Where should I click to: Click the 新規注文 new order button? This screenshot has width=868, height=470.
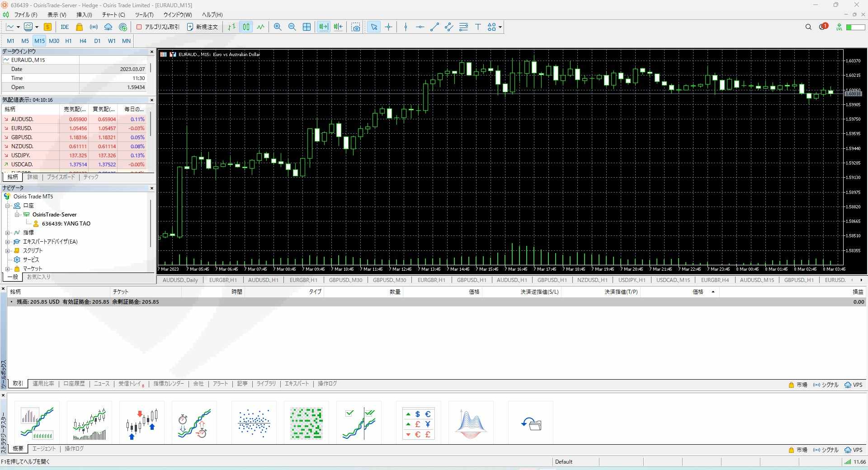tap(203, 27)
